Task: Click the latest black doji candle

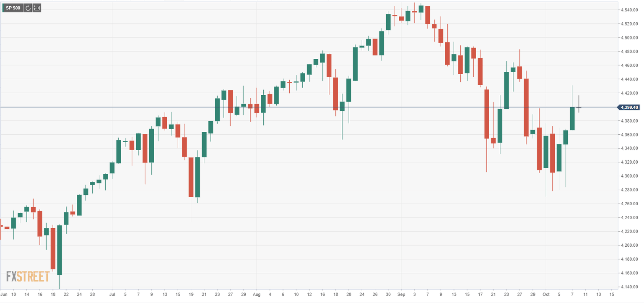Action: click(x=579, y=107)
